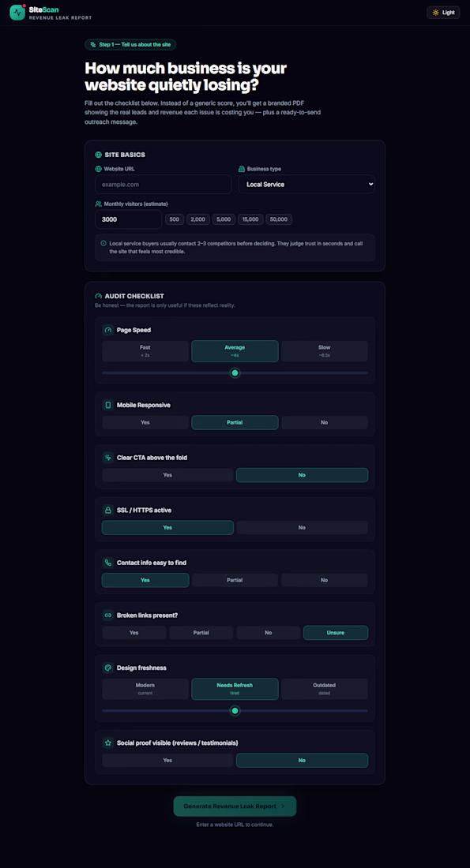Click the Broken links chain icon
The image size is (470, 868).
click(x=108, y=615)
